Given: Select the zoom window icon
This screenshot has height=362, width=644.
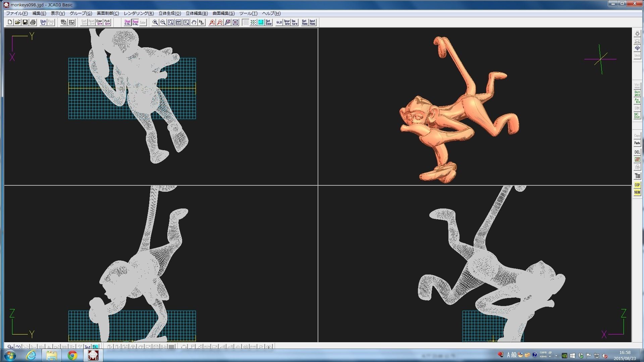Looking at the screenshot, I should click(171, 22).
